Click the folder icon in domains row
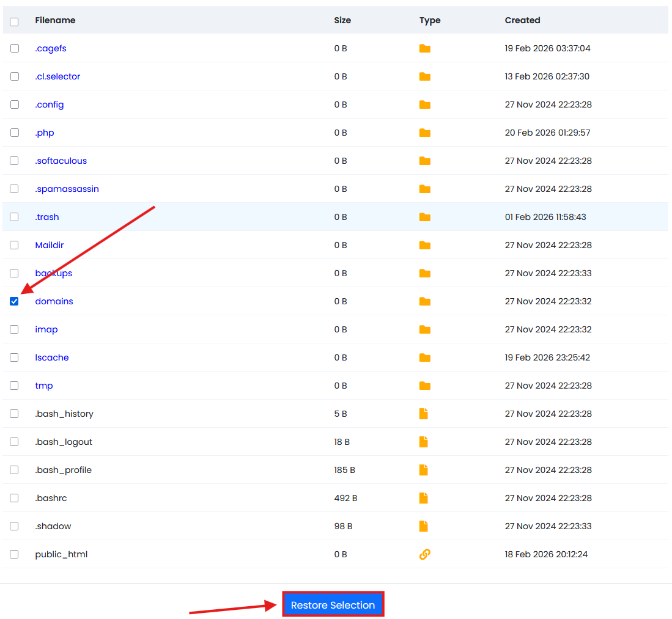 click(425, 301)
